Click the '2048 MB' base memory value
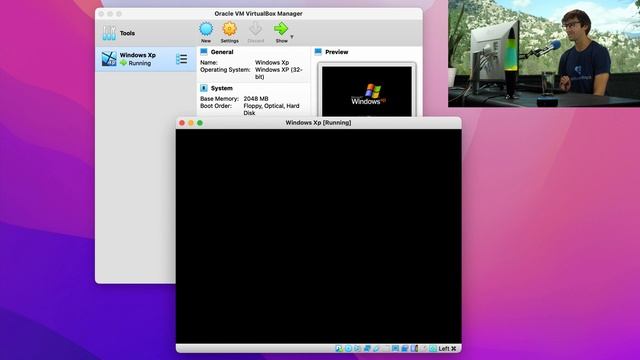 coord(256,99)
